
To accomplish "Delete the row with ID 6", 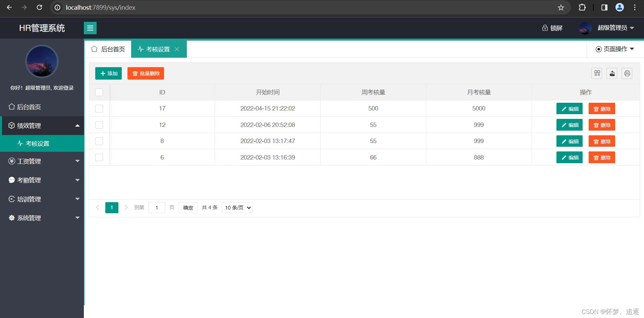I will (602, 157).
